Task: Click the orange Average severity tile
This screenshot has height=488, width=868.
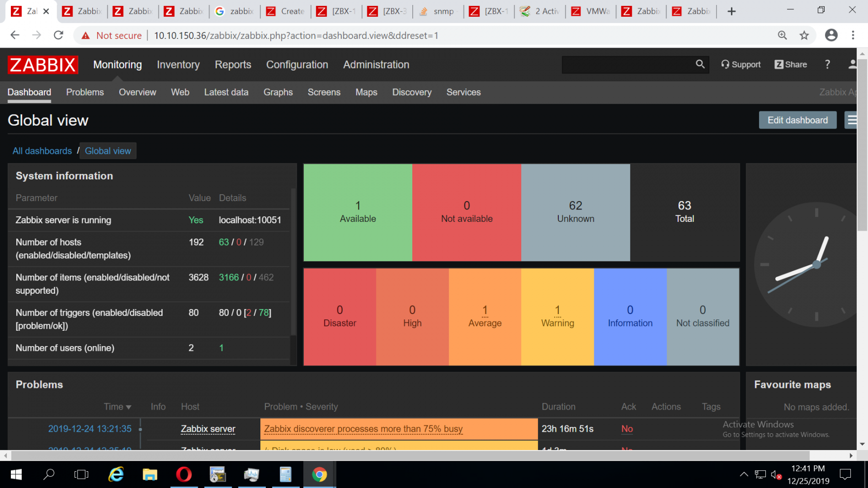Action: [485, 317]
